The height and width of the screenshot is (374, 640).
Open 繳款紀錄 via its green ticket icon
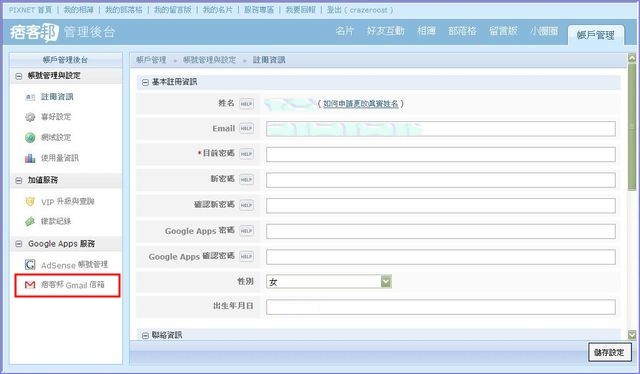[30, 221]
